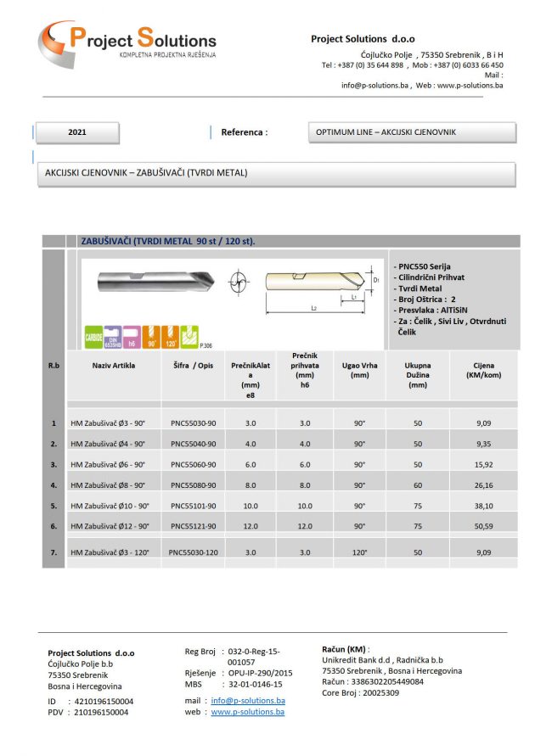Viewport: 535px width, 756px height.
Task: Select the HM Zabušivač Ø3 - 120° row
Action: tap(110, 552)
